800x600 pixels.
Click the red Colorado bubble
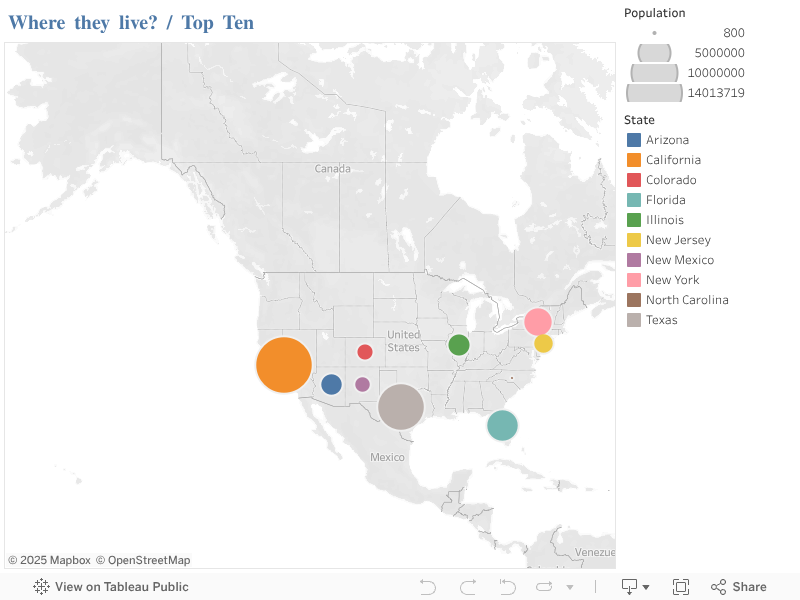pos(365,352)
